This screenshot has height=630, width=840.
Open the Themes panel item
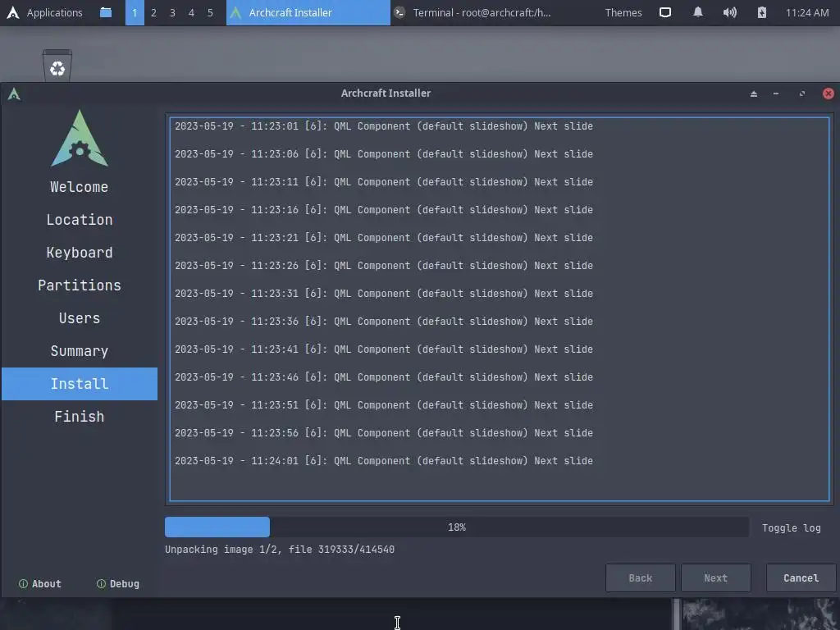[623, 12]
